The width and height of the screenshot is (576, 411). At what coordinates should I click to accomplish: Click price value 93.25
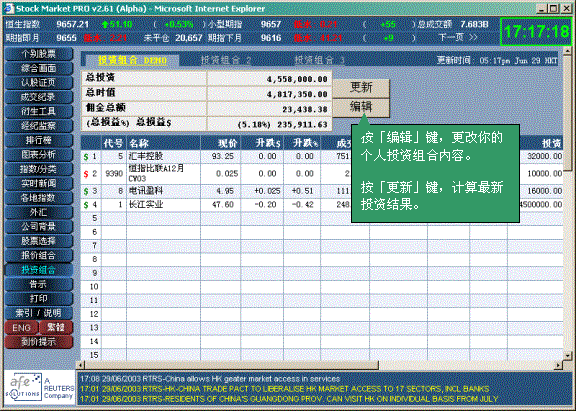(223, 156)
